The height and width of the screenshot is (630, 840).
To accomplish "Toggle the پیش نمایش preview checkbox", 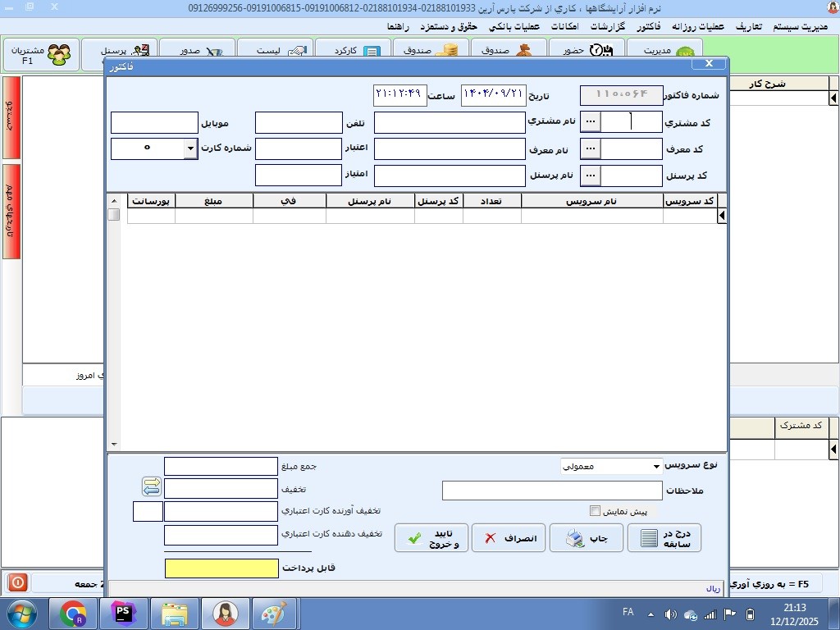I will [x=596, y=511].
